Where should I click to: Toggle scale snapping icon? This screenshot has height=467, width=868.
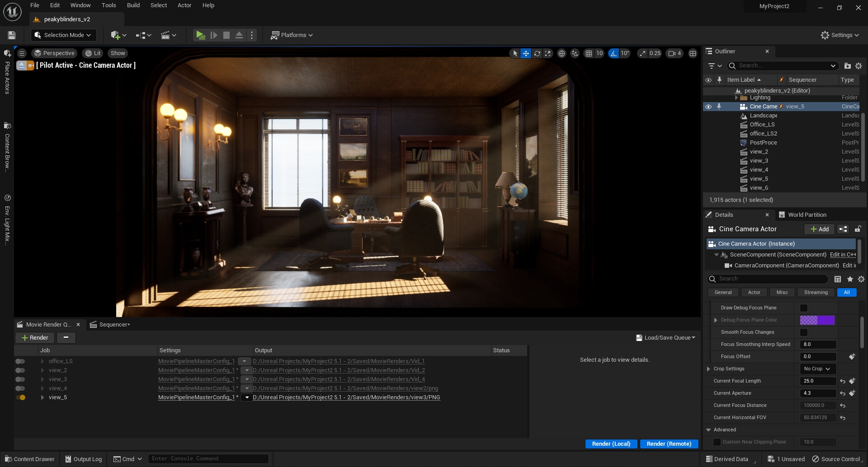(x=642, y=53)
